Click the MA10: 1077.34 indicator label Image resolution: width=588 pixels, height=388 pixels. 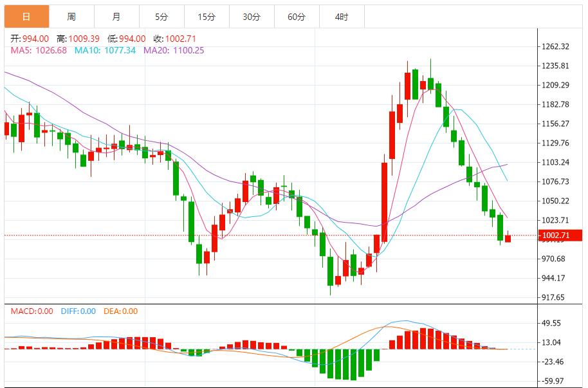pyautogui.click(x=105, y=50)
